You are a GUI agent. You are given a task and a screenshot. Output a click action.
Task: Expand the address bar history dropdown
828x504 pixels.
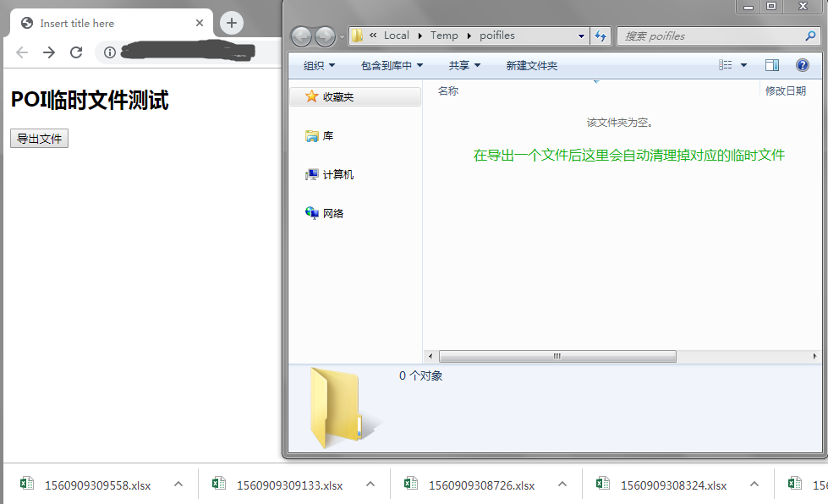point(582,36)
